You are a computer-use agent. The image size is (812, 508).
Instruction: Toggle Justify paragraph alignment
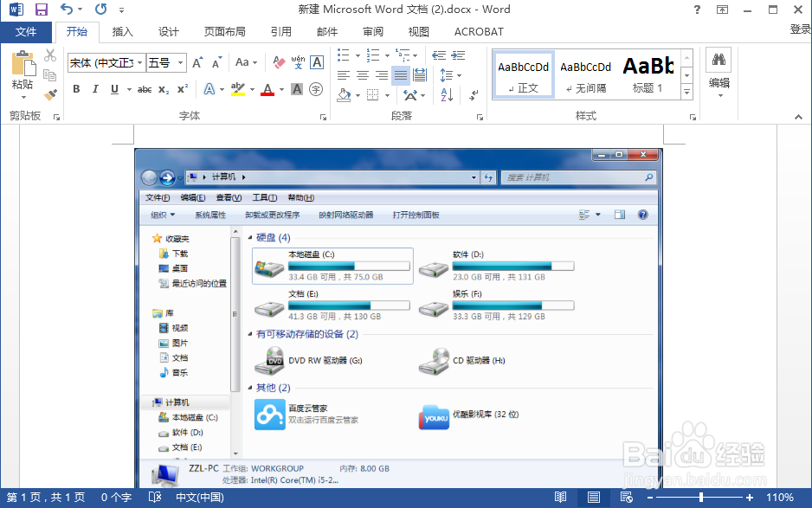click(x=400, y=75)
